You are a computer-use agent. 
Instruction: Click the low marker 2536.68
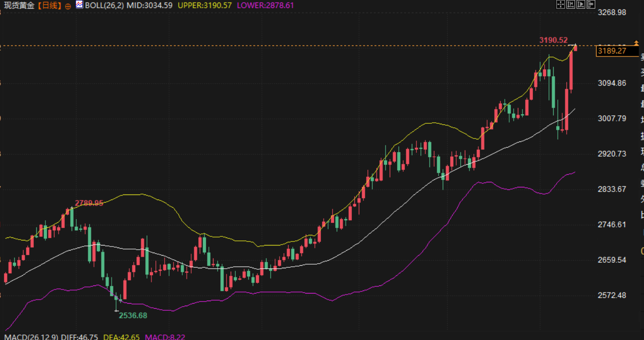133,315
